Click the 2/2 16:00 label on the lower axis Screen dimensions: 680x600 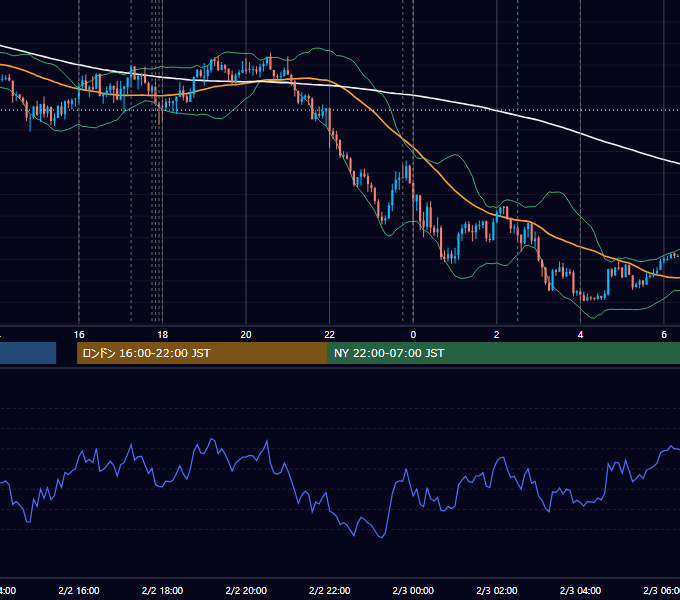pos(79,590)
